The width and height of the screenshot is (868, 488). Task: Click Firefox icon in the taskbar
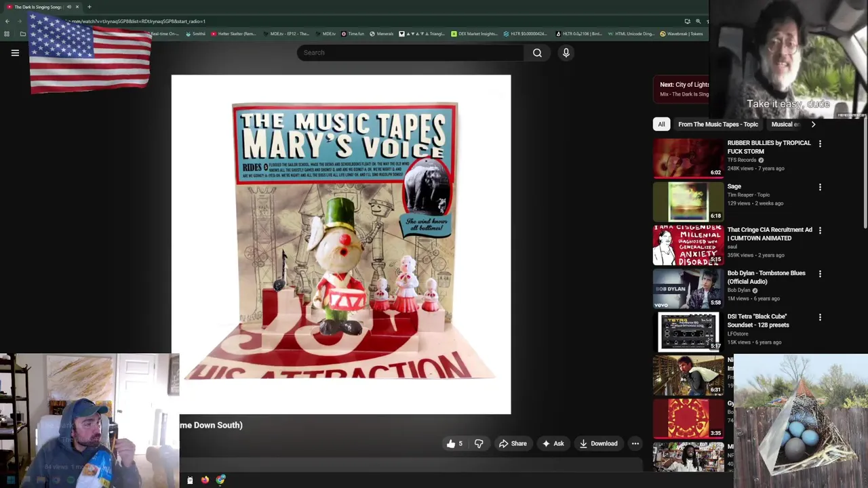(x=205, y=480)
